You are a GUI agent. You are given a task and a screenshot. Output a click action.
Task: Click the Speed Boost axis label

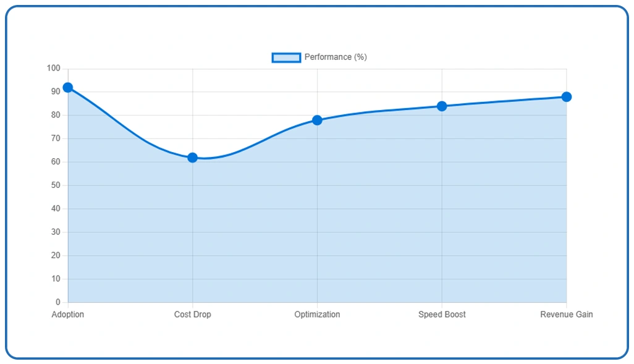coord(442,315)
